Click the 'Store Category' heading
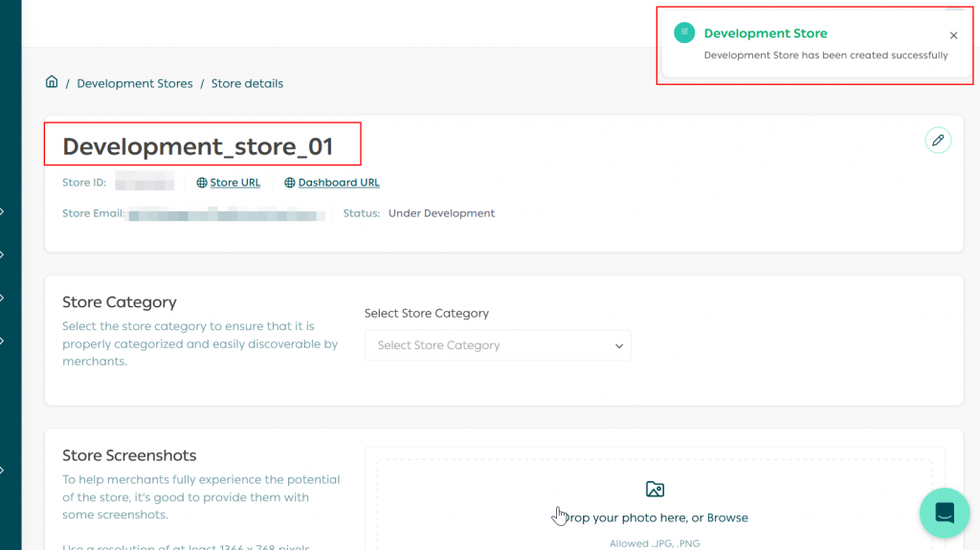The width and height of the screenshot is (980, 550). click(x=120, y=302)
